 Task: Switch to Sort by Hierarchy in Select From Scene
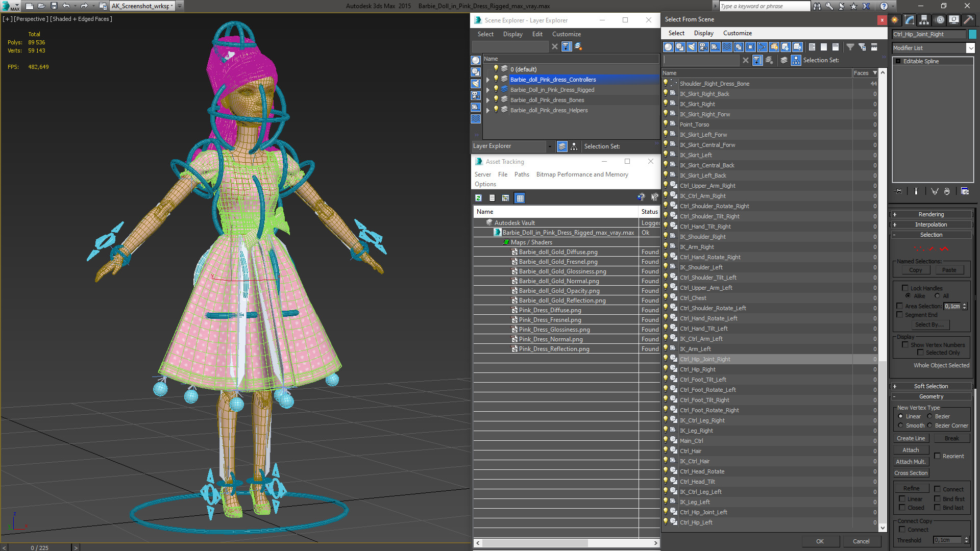796,60
